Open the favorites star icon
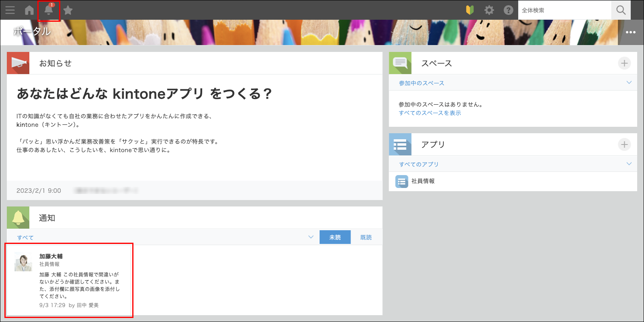Image resolution: width=644 pixels, height=322 pixels. pos(68,10)
